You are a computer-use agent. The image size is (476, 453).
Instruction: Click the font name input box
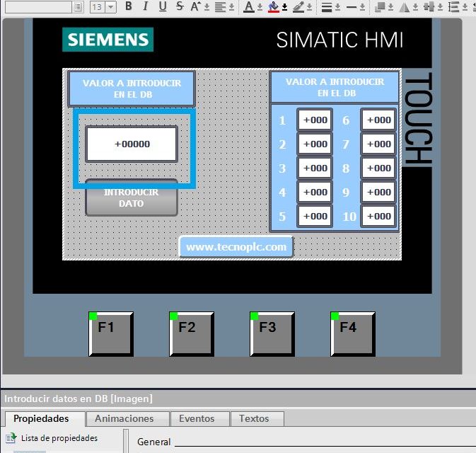coord(40,6)
